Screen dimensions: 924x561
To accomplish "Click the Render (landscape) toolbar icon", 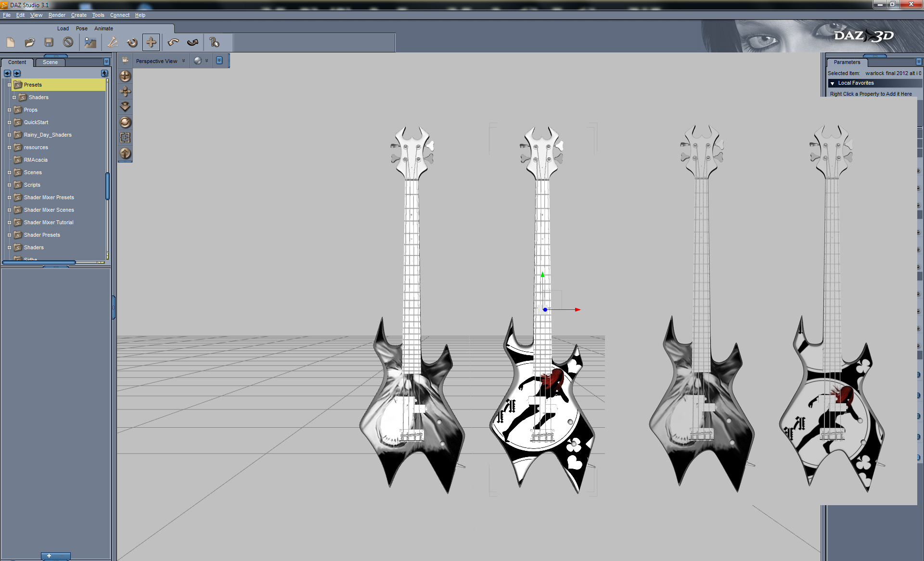I will (x=90, y=42).
